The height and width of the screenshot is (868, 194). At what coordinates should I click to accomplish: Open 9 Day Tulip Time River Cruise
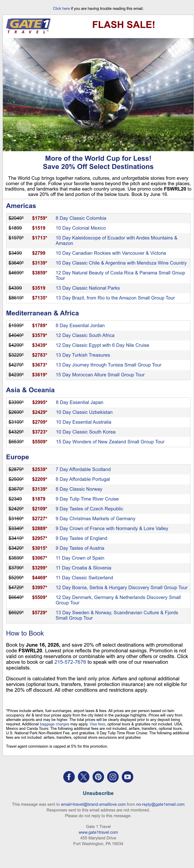coord(87,499)
